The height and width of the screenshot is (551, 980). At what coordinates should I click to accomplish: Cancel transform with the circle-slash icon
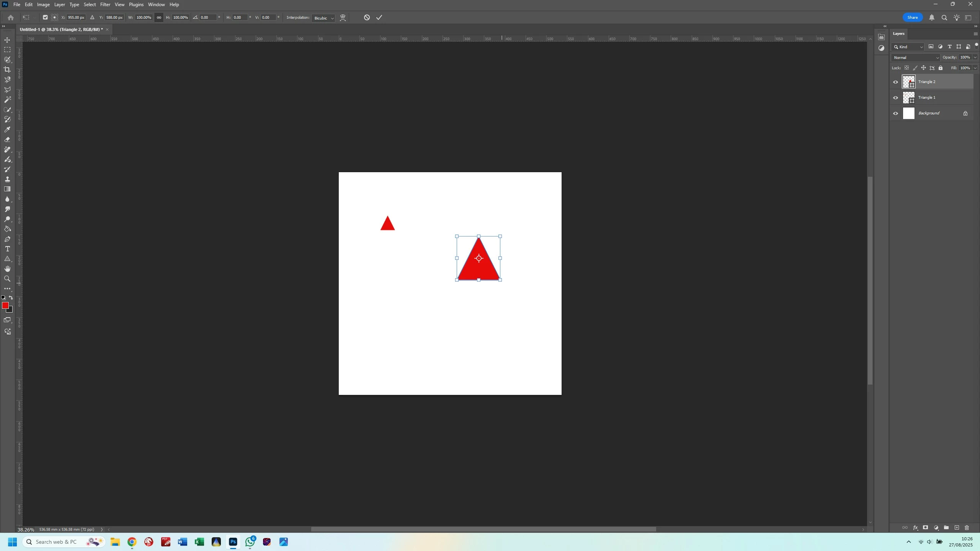pos(367,18)
